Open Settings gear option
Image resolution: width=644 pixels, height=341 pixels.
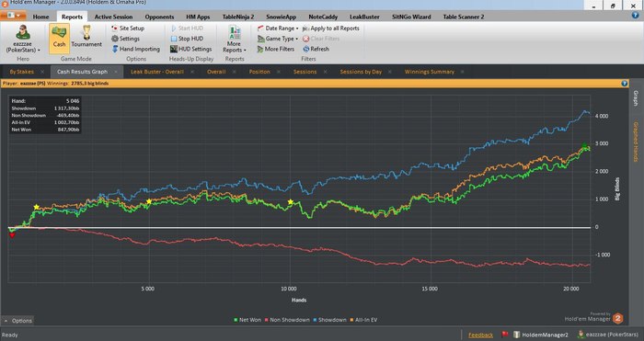(126, 39)
